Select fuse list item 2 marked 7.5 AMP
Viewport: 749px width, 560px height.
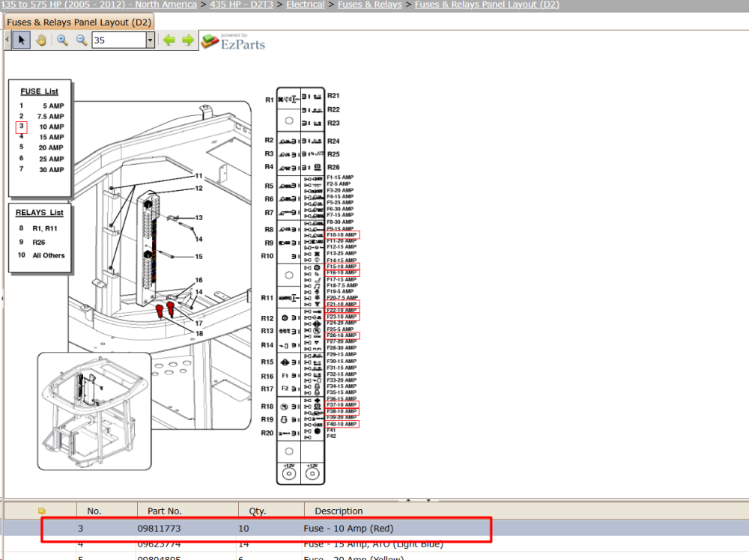tap(41, 116)
